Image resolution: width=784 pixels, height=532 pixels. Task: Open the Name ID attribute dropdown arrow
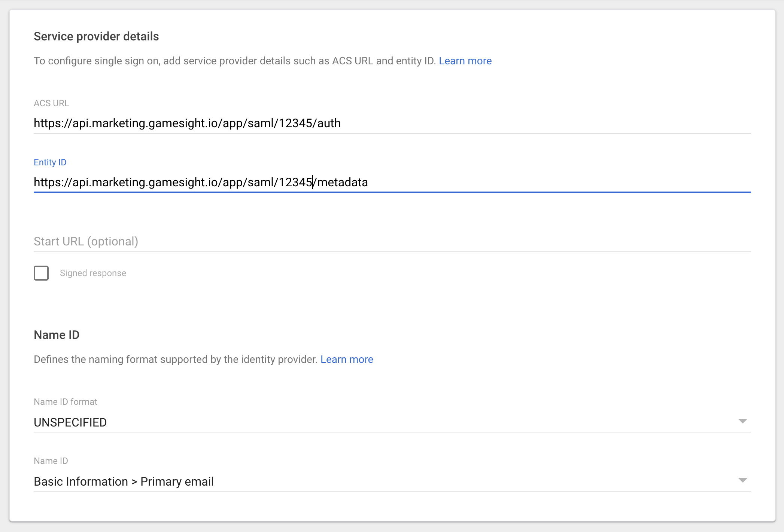[742, 480]
